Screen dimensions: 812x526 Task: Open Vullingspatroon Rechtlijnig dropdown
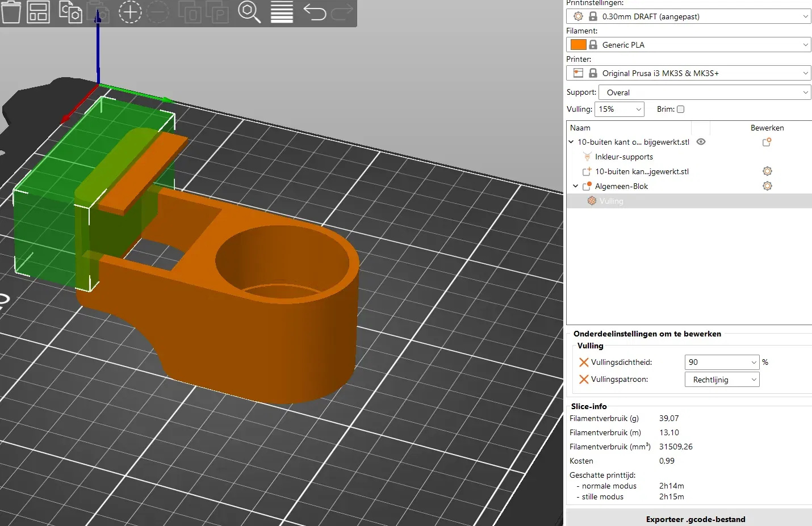(722, 380)
